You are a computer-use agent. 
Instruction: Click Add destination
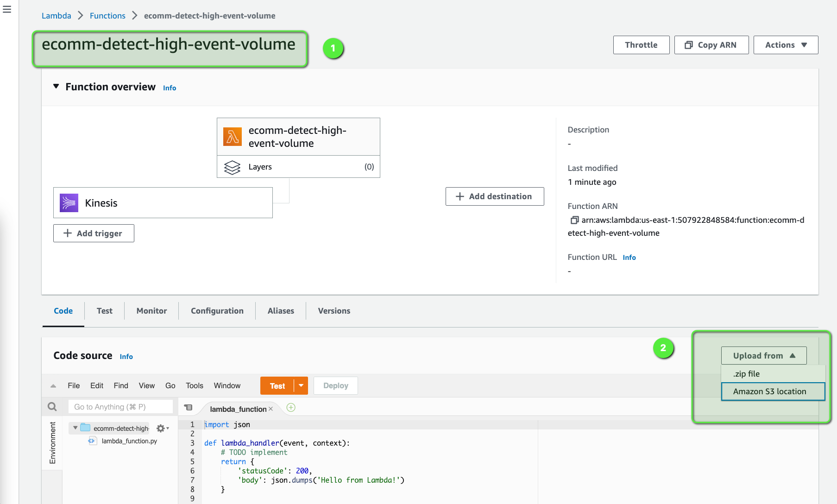click(x=495, y=196)
